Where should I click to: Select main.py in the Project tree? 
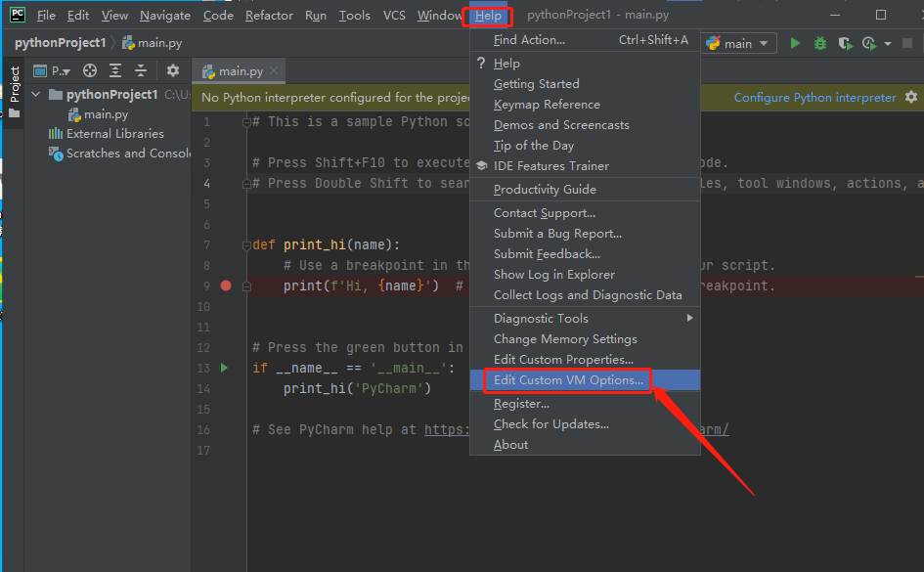[106, 114]
